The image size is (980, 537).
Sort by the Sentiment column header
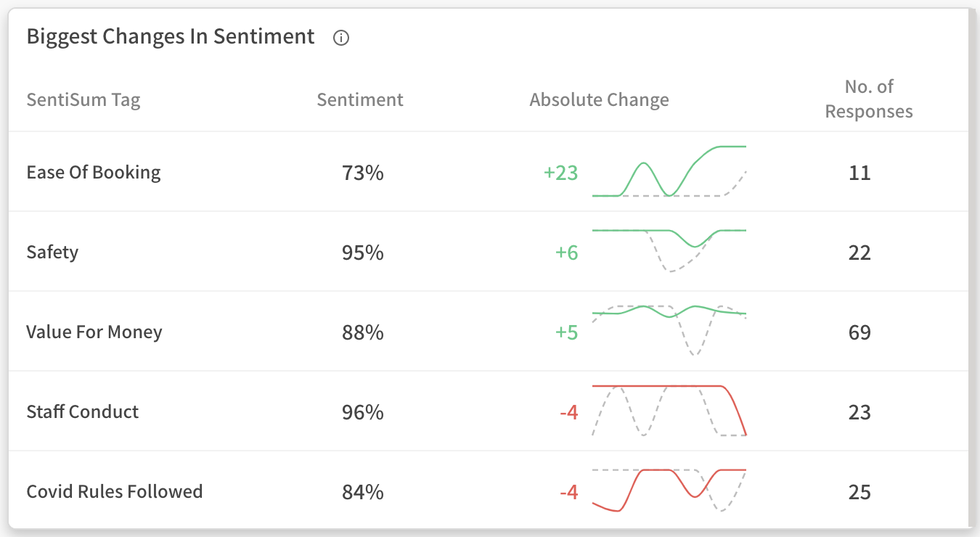(x=360, y=99)
